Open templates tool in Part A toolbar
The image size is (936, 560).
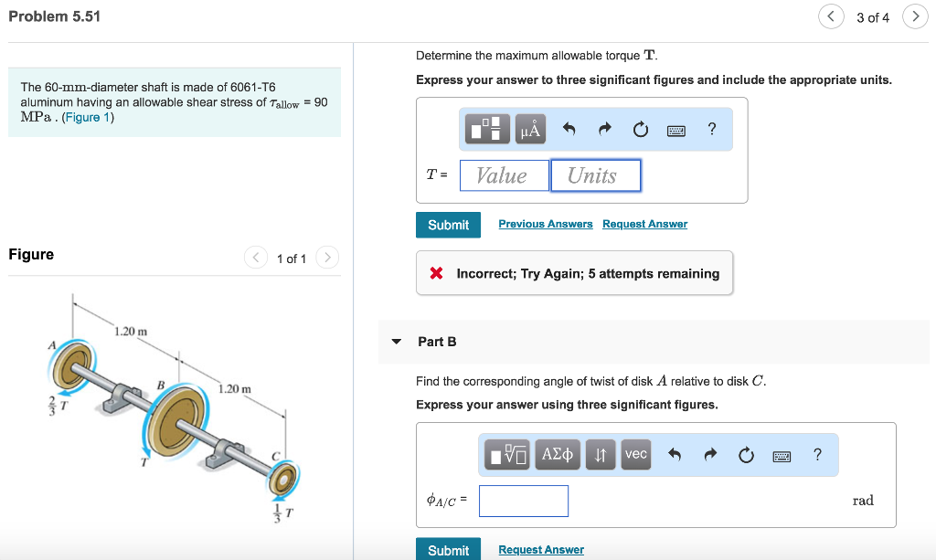(x=487, y=129)
